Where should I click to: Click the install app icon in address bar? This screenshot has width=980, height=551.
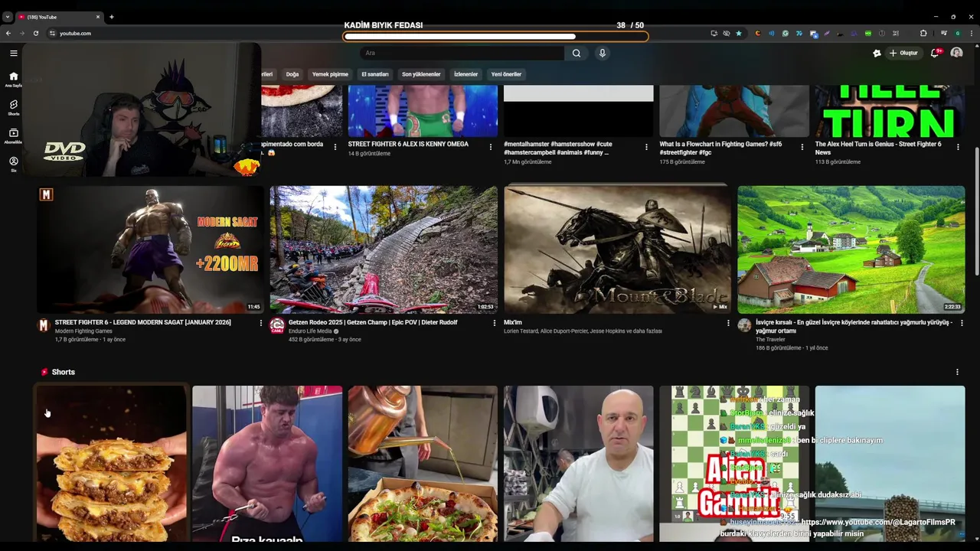[714, 33]
